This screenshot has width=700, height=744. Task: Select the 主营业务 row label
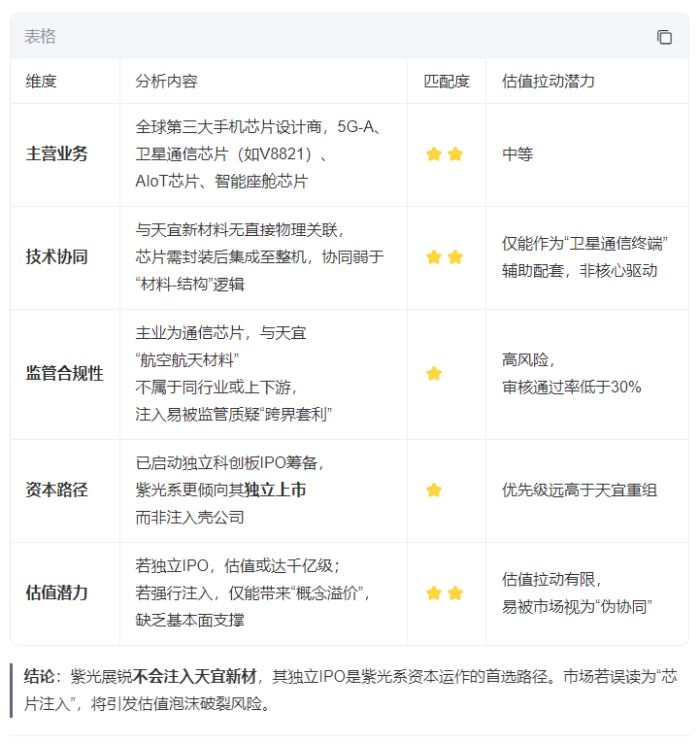coord(56,154)
